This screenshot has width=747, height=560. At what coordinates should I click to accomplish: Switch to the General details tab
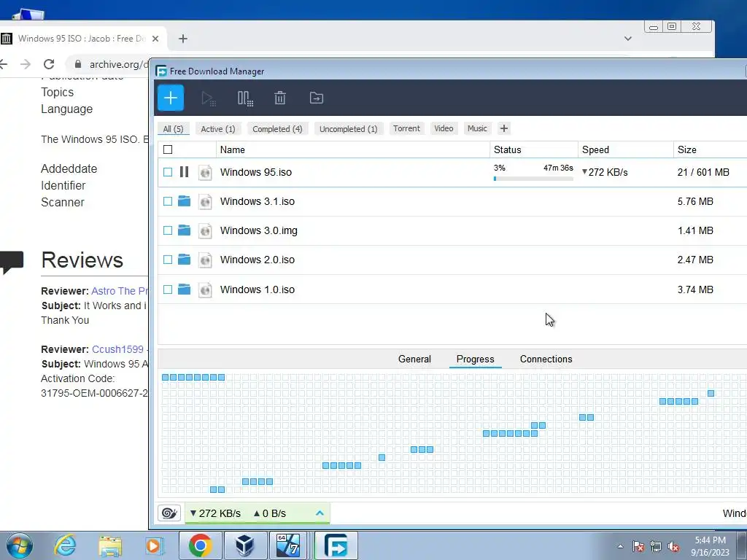(414, 359)
